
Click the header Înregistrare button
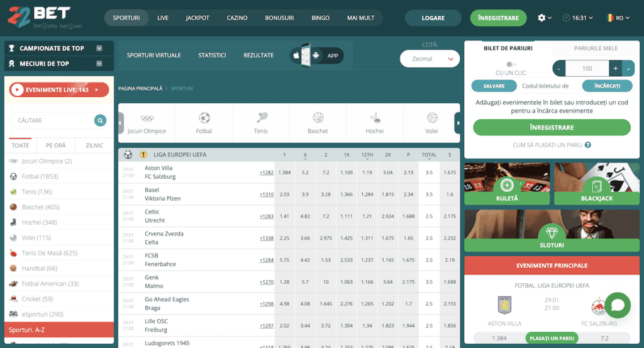(498, 18)
